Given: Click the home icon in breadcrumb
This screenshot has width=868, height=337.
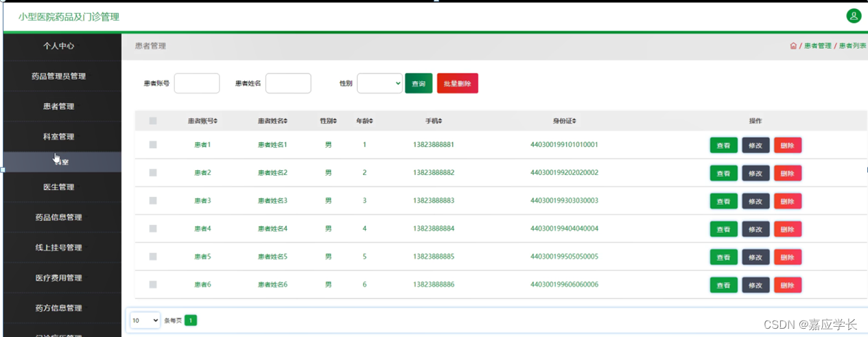Looking at the screenshot, I should point(793,46).
